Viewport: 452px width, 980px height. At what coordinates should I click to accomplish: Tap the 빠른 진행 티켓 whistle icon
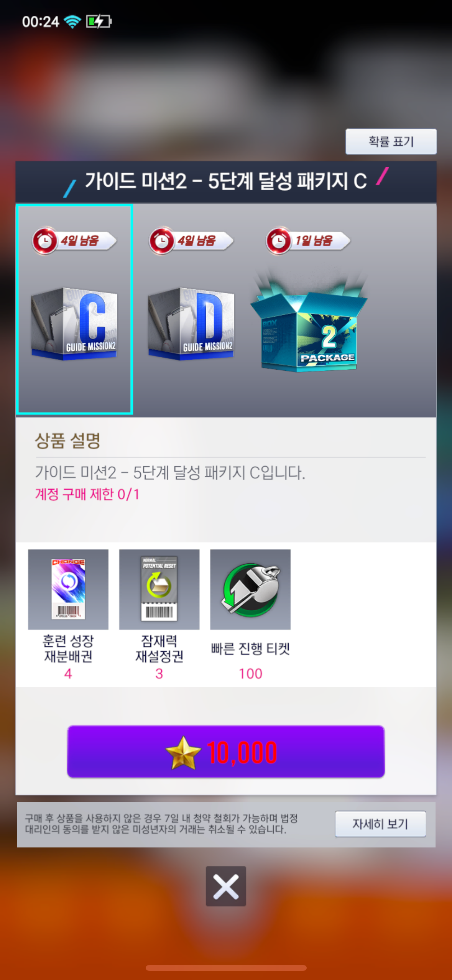(250, 589)
